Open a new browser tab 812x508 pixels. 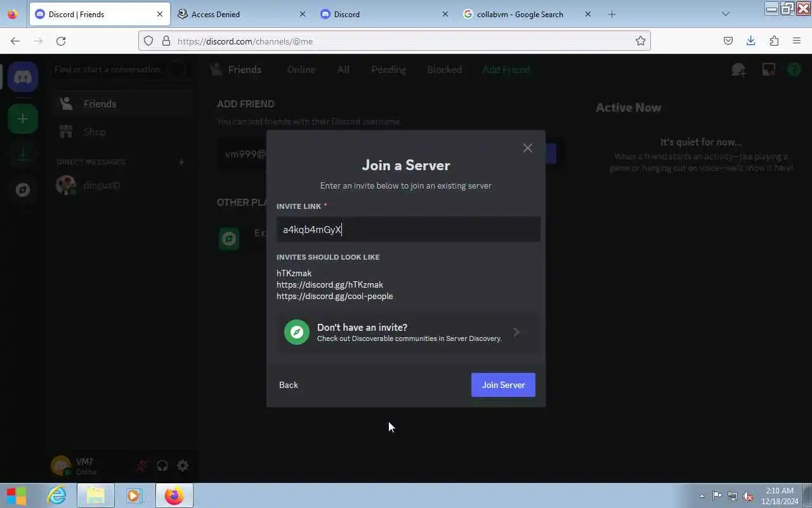click(612, 14)
